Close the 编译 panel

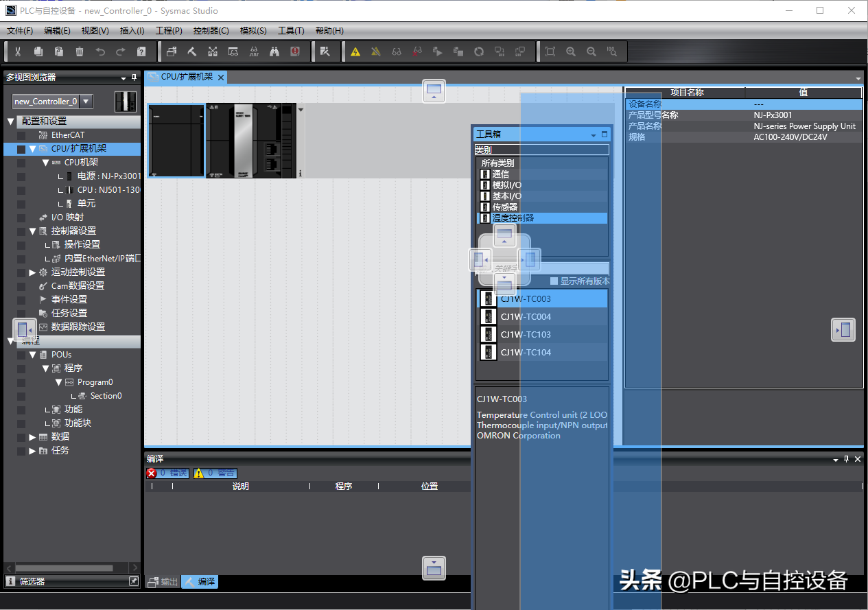(858, 459)
